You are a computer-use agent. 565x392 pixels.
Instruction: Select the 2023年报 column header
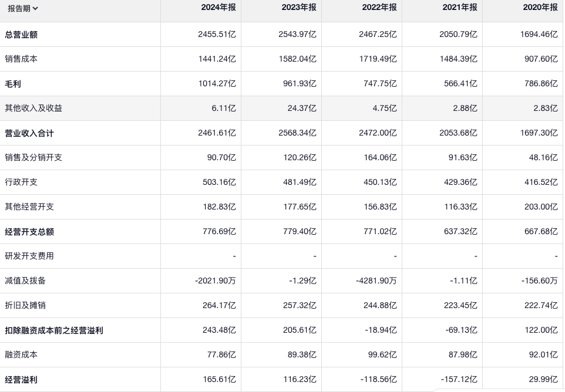[x=298, y=7]
